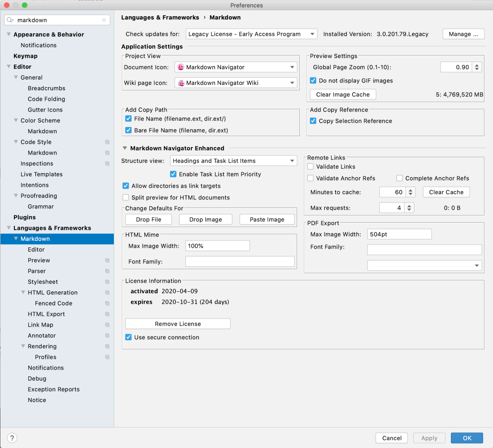
Task: Click the project-level icon beside HTML Export
Action: click(107, 314)
